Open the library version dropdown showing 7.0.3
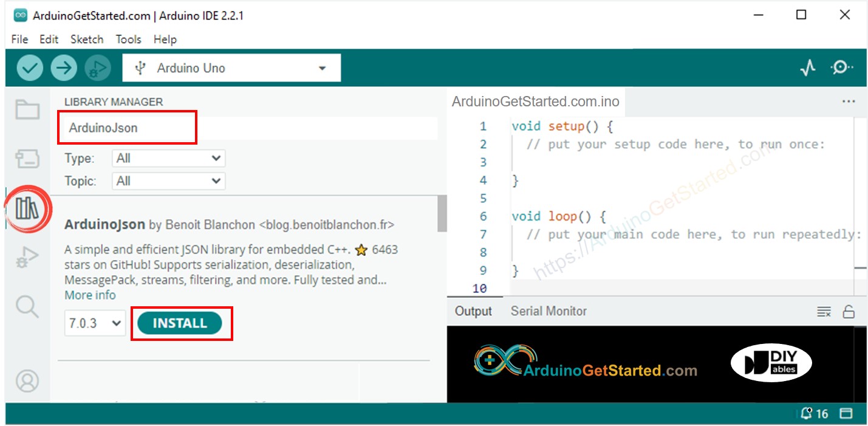The width and height of the screenshot is (868, 426). coord(94,323)
